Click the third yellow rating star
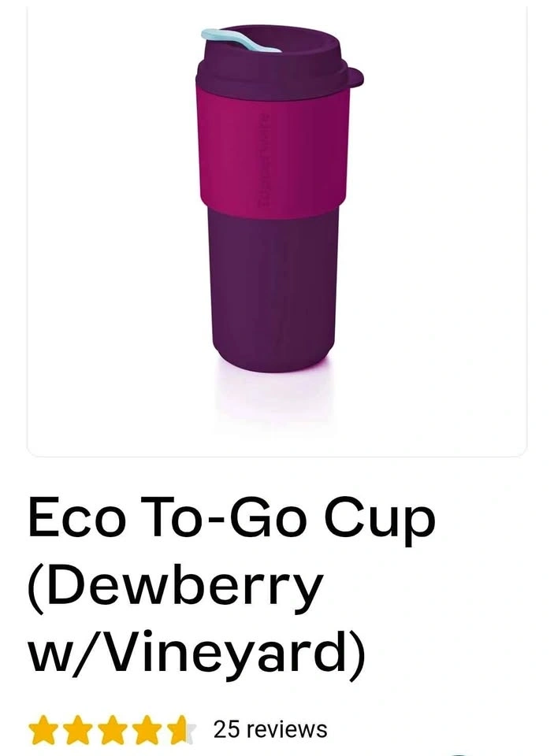554x756 pixels. [113, 729]
